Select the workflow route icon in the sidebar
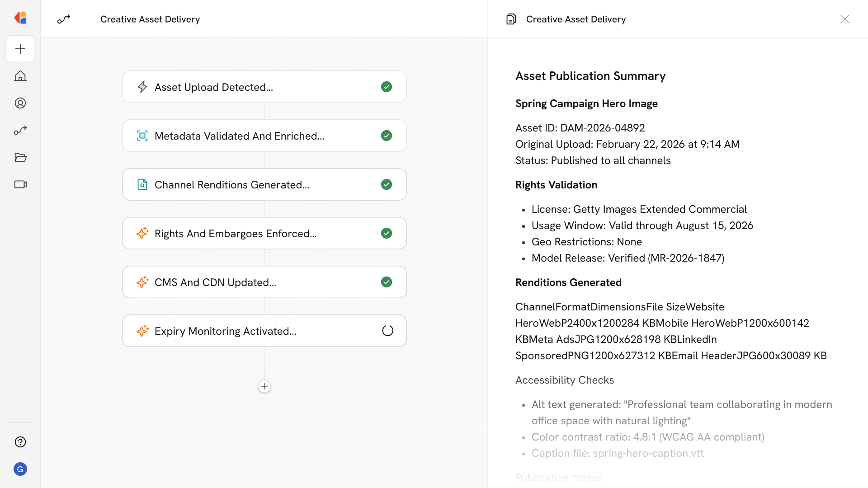The width and height of the screenshot is (868, 488). pos(20,130)
